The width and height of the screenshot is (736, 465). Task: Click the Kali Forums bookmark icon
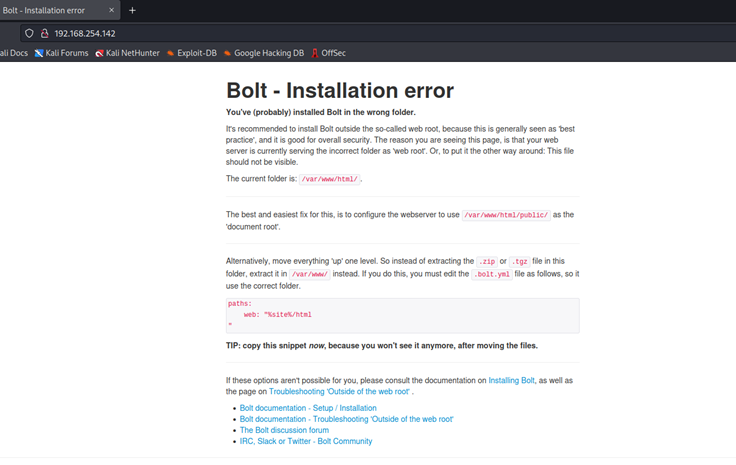39,53
